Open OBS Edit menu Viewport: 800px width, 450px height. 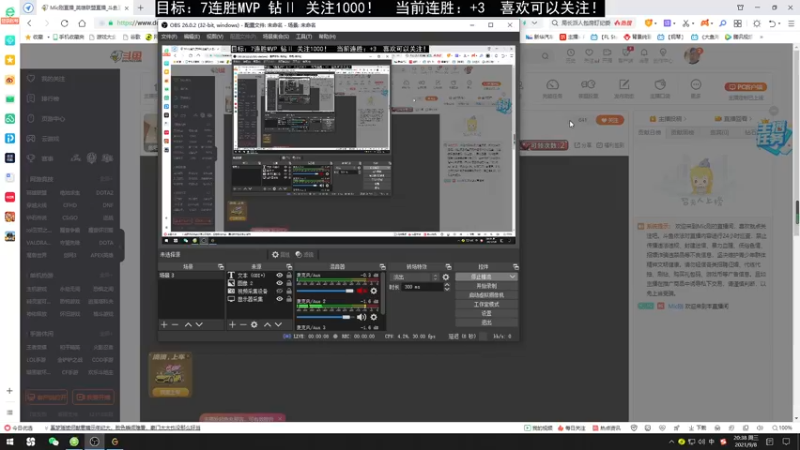click(192, 37)
